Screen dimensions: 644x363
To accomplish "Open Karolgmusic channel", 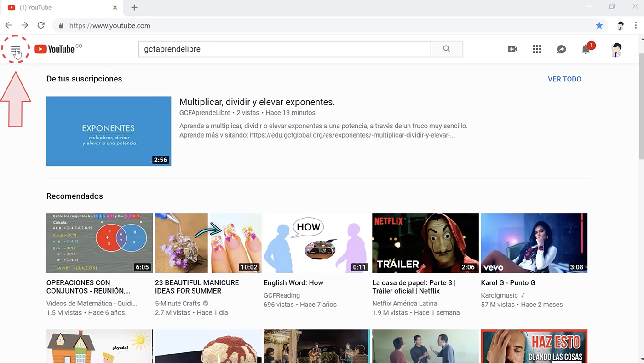I will pyautogui.click(x=499, y=295).
